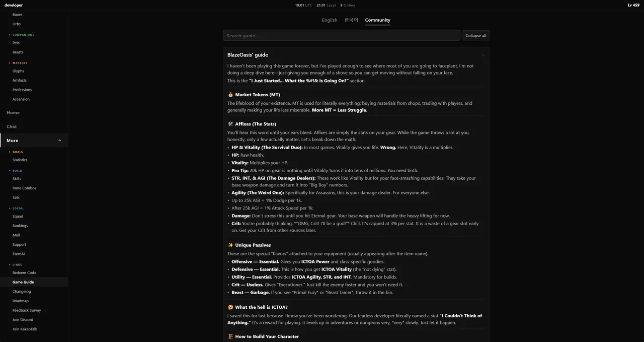Switch to the English tab

pyautogui.click(x=330, y=20)
